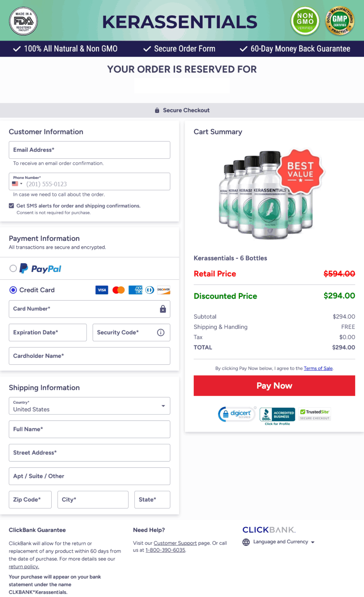Click the TrustedSite secure checkout badge

pyautogui.click(x=315, y=414)
